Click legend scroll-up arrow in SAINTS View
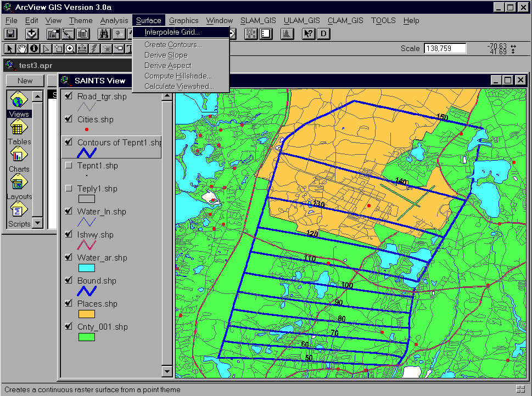The width and height of the screenshot is (532, 396). [166, 97]
